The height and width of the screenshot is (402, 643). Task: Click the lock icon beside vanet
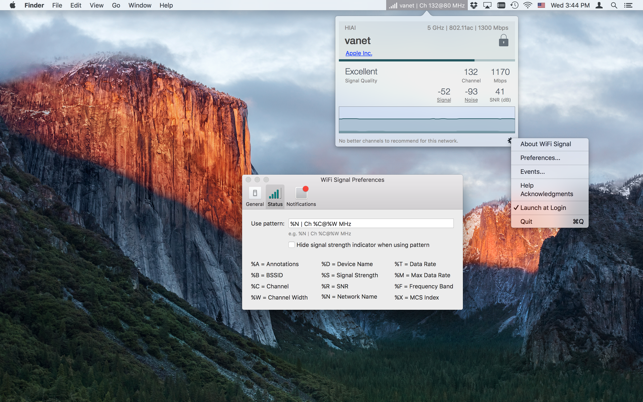503,41
